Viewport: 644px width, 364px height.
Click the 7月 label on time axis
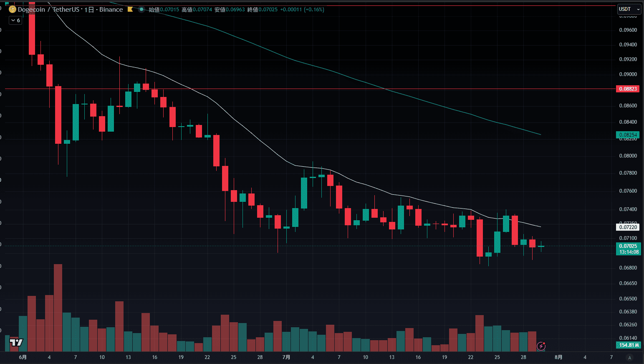(x=286, y=357)
